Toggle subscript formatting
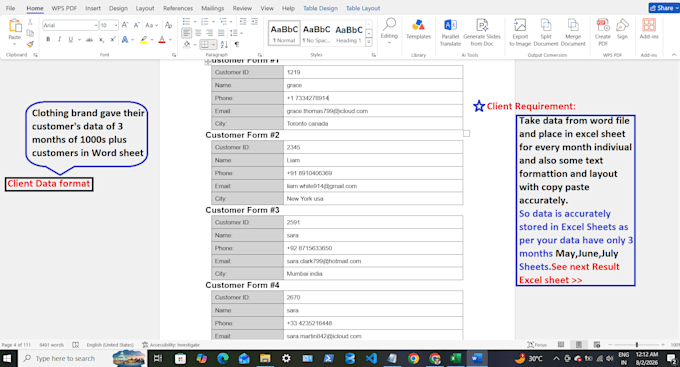The width and height of the screenshot is (680, 367). tap(101, 39)
